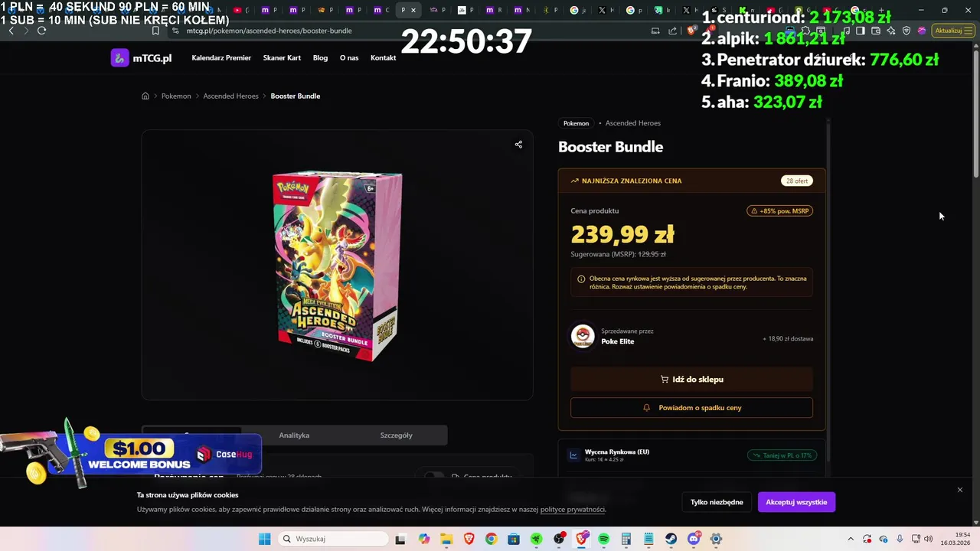This screenshot has width=980, height=551.
Task: Open Notepad from the taskbar
Action: [x=649, y=539]
